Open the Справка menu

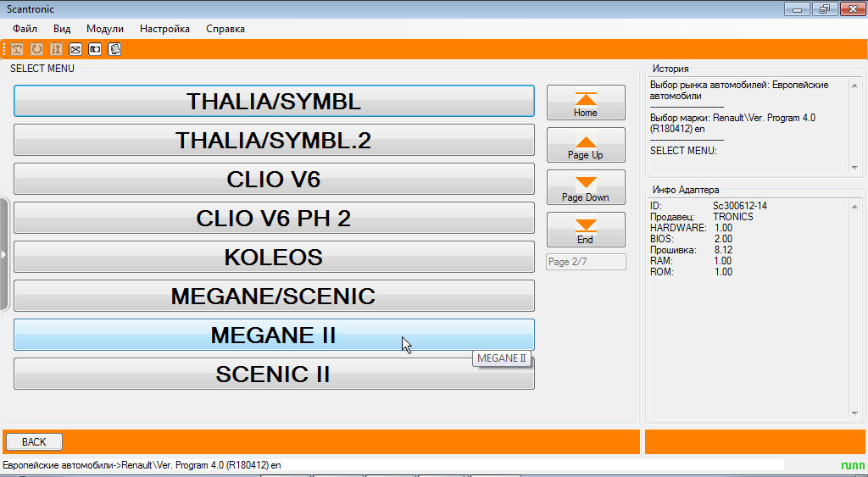click(225, 29)
